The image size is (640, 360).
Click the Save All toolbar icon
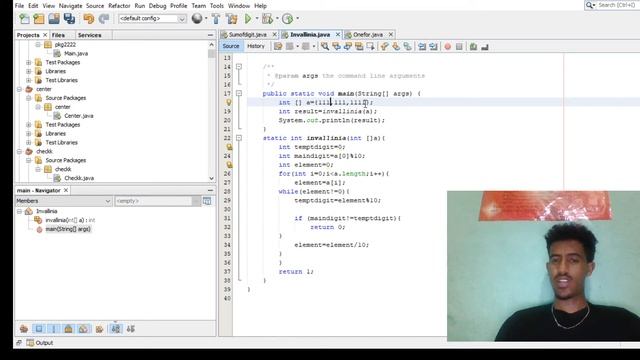tap(69, 19)
